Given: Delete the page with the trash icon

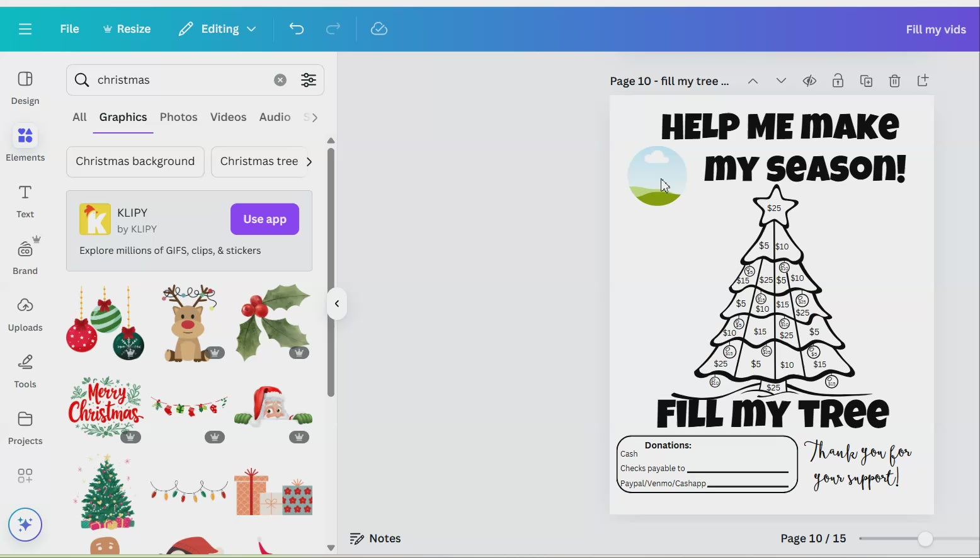Looking at the screenshot, I should (894, 81).
